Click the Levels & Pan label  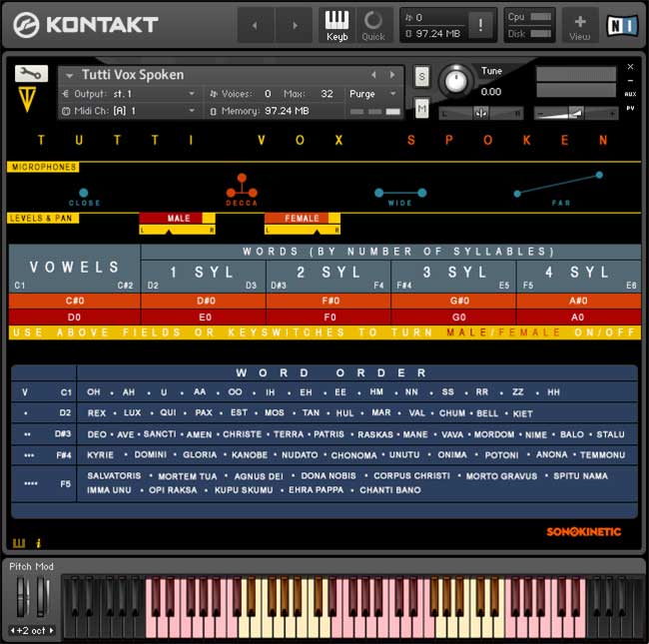pos(43,218)
